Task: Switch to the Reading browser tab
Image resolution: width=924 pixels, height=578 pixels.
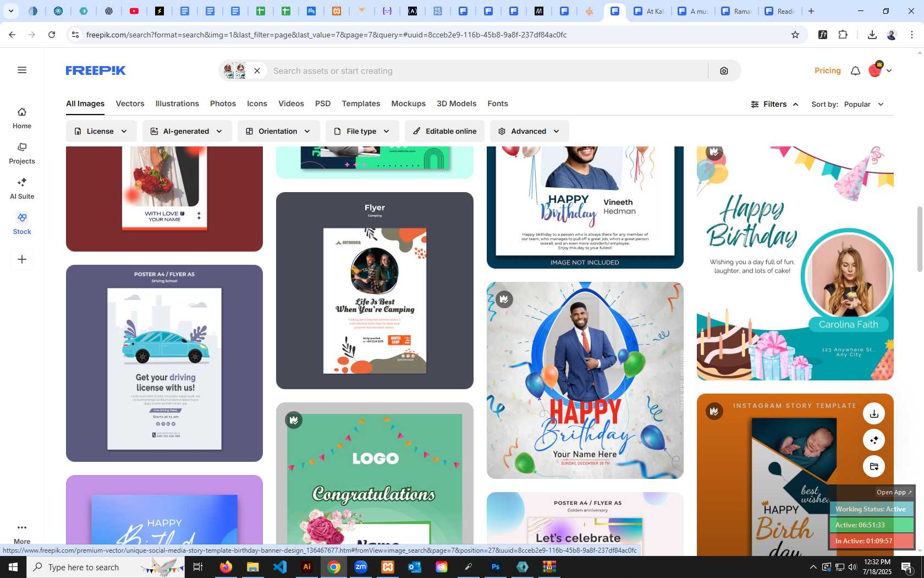Action: (x=780, y=11)
